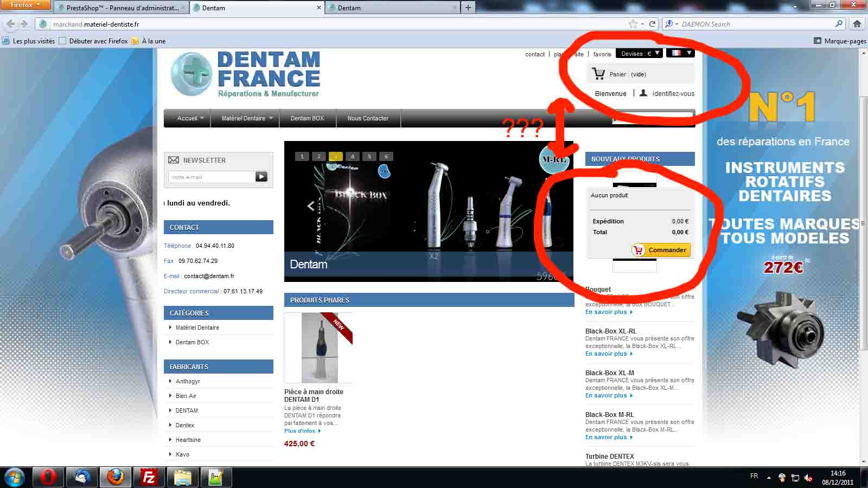868x488 pixels.
Task: Select the Anthogyr manufacturer
Action: [x=188, y=381]
